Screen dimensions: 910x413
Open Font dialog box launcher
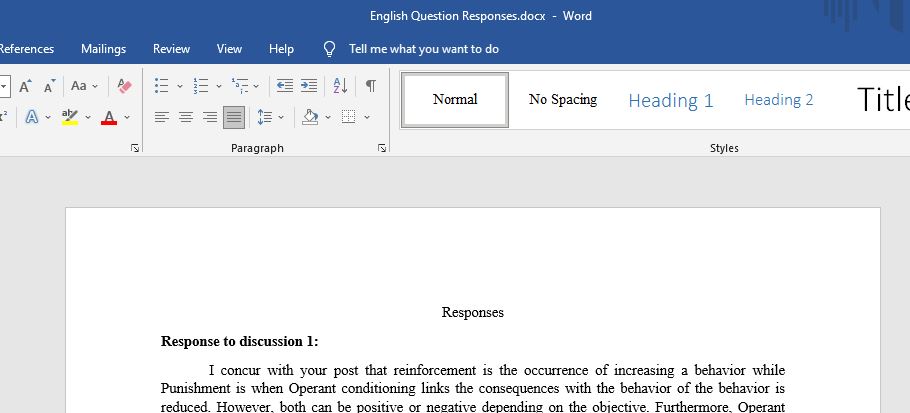pos(135,148)
